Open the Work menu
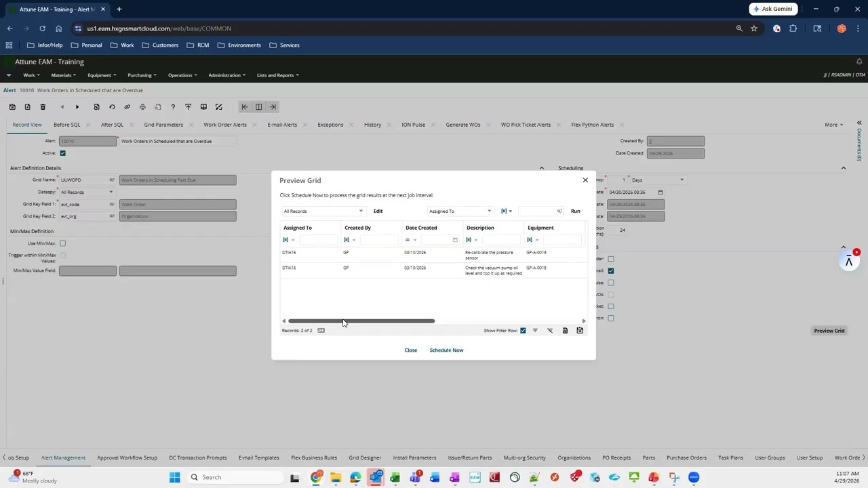The height and width of the screenshot is (488, 868). pyautogui.click(x=31, y=75)
